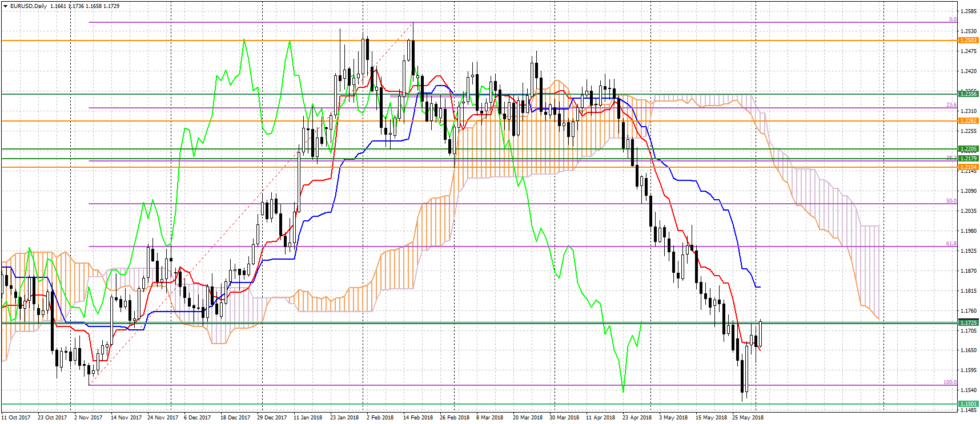Click the 1.1870 value on price axis

point(968,271)
